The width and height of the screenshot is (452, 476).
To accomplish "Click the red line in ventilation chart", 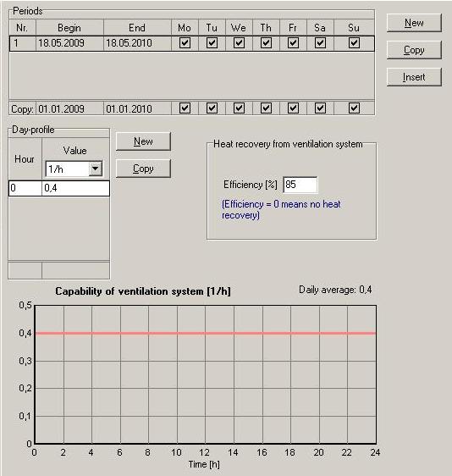I will 206,334.
